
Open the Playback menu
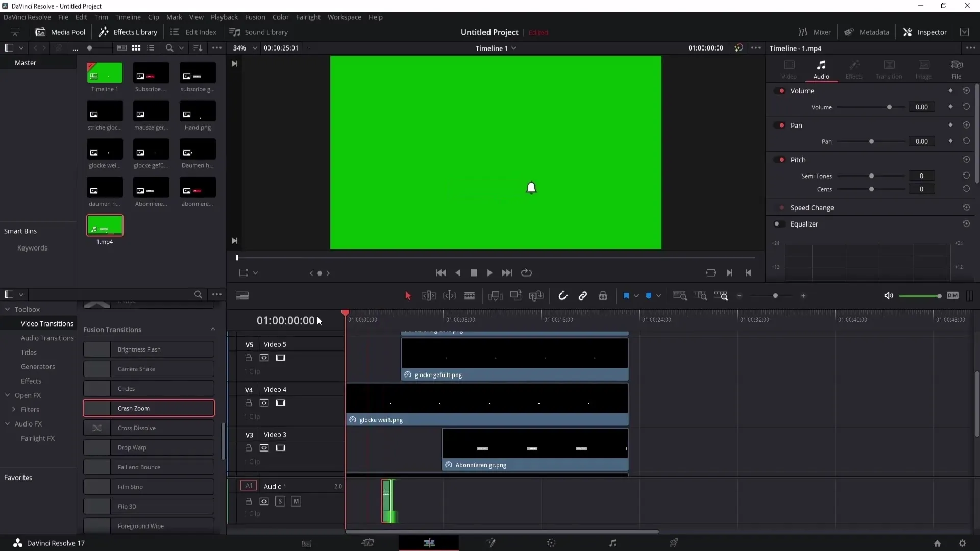tap(224, 17)
